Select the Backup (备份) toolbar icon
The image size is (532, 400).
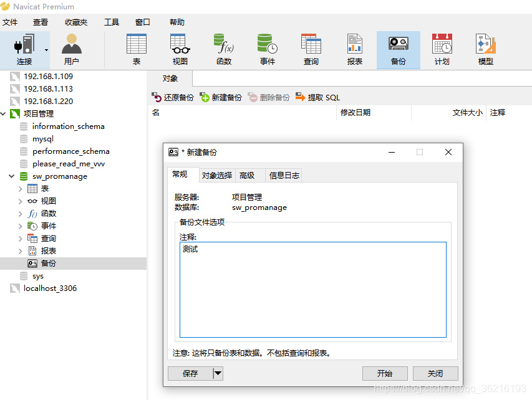tap(399, 50)
